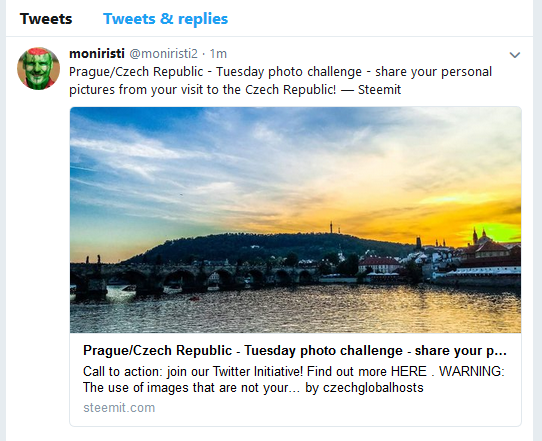Expand the tweet options chevron
The width and height of the screenshot is (542, 441).
(x=515, y=55)
